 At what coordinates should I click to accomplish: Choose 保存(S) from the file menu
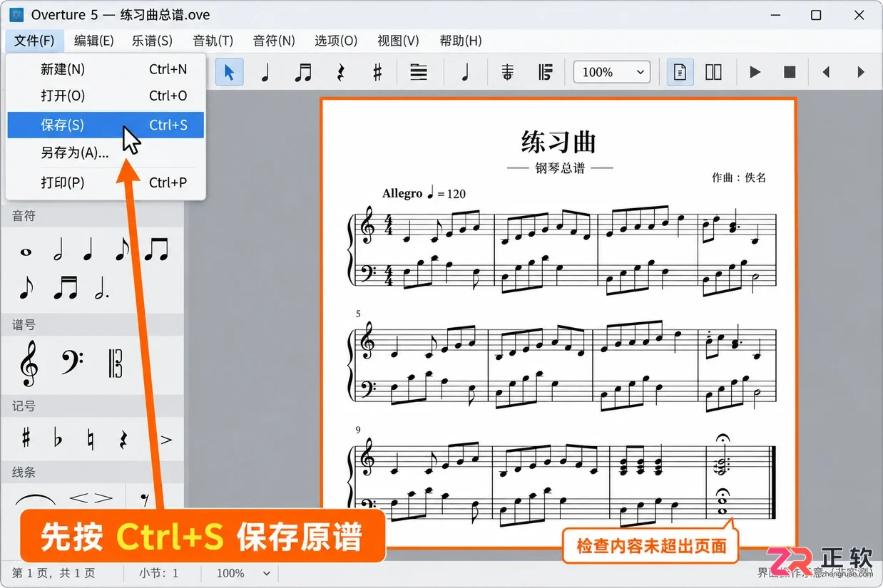(x=106, y=125)
